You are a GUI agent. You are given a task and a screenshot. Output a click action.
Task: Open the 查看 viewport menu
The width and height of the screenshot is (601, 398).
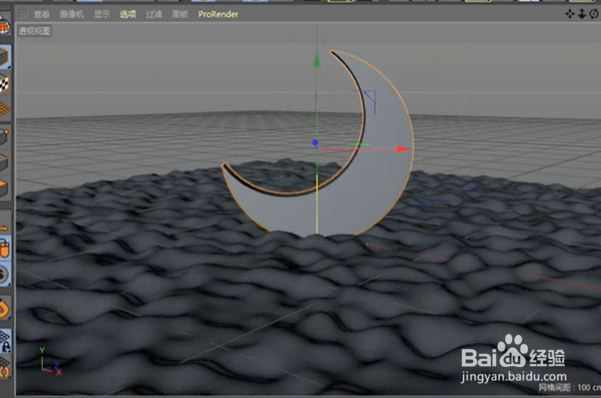(x=41, y=14)
